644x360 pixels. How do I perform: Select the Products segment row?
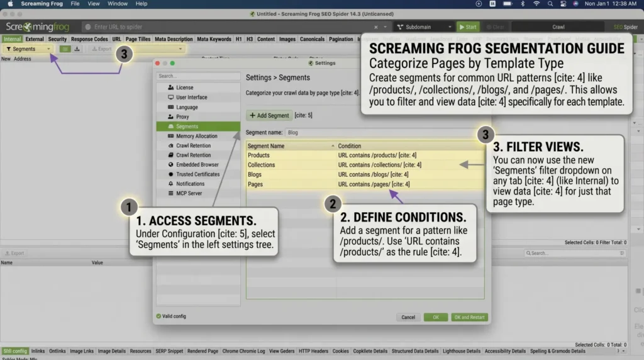pyautogui.click(x=365, y=155)
